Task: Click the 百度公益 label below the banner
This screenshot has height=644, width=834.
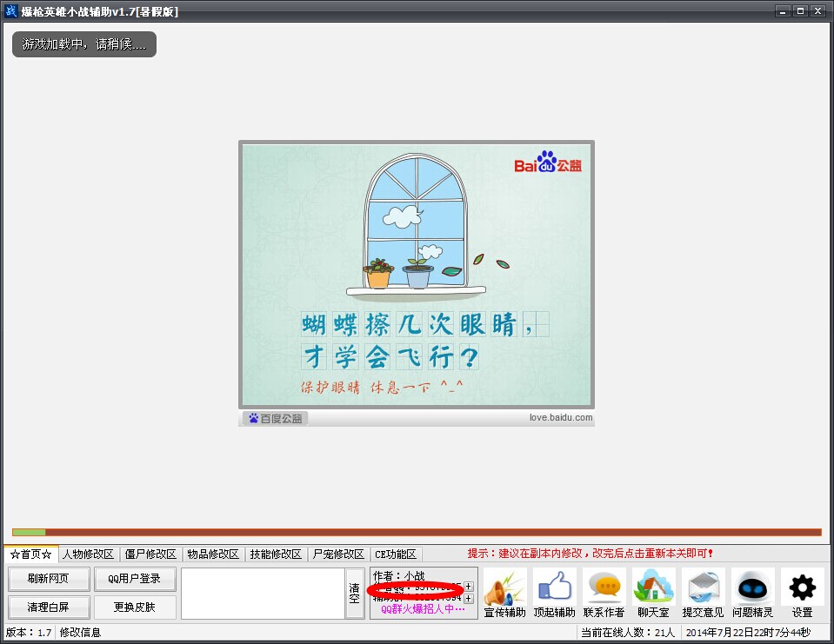Action: 276,419
